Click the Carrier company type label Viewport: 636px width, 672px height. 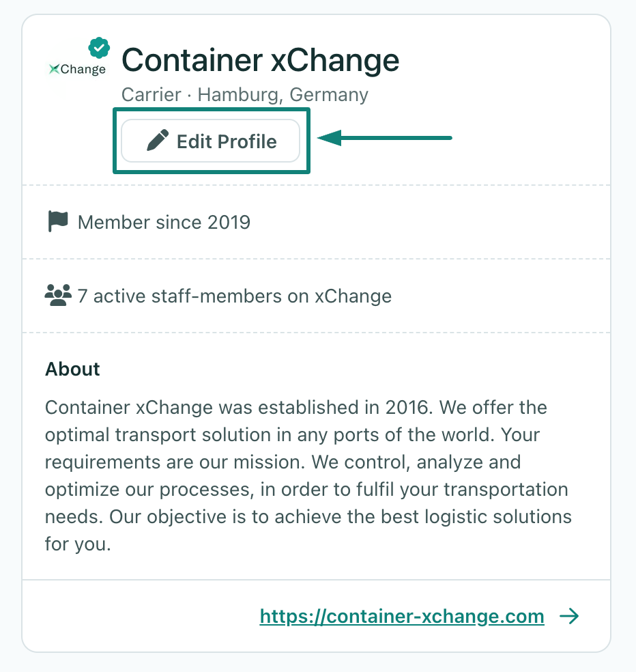coord(151,94)
